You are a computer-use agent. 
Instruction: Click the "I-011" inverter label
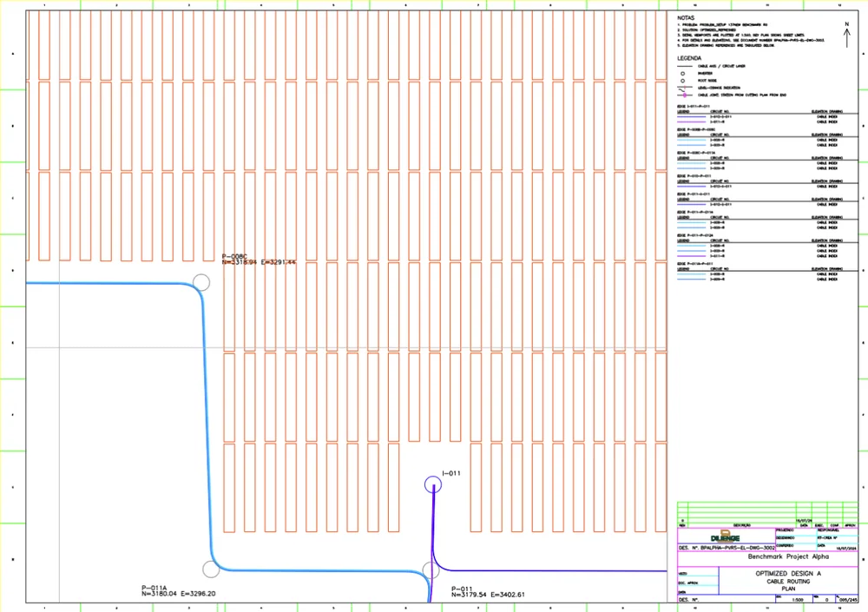[451, 473]
